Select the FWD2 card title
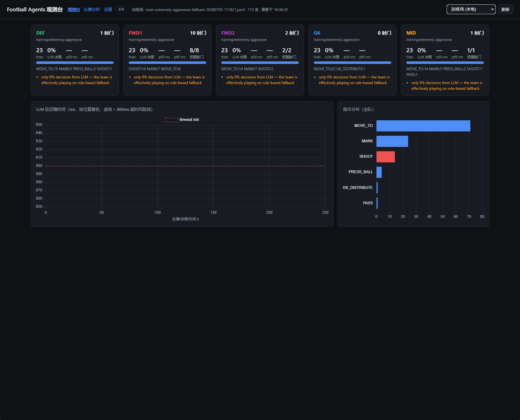This screenshot has height=420, width=520. point(228,33)
